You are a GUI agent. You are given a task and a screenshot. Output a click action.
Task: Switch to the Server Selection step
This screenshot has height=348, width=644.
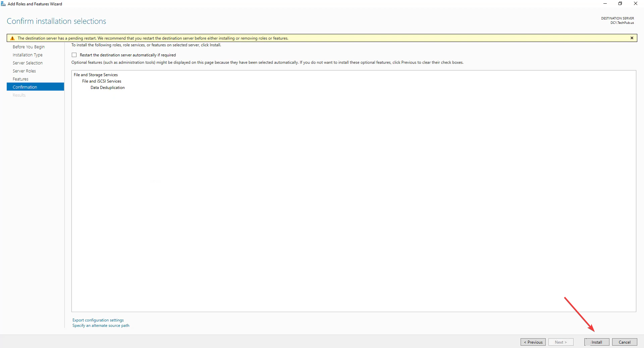pyautogui.click(x=28, y=63)
